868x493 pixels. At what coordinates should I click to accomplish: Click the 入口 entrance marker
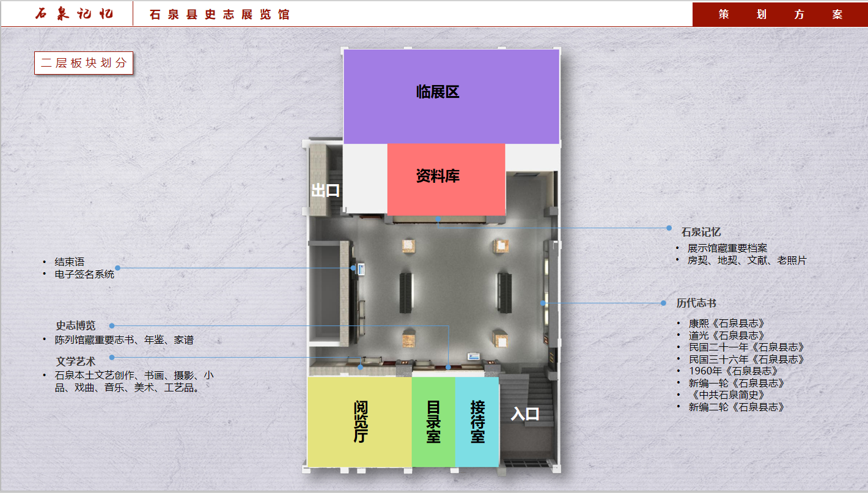click(526, 413)
